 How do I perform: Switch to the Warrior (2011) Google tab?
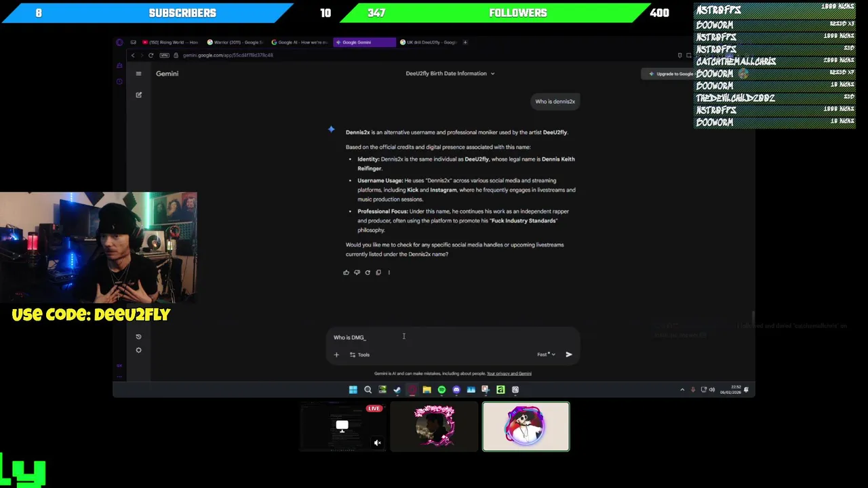click(x=235, y=42)
